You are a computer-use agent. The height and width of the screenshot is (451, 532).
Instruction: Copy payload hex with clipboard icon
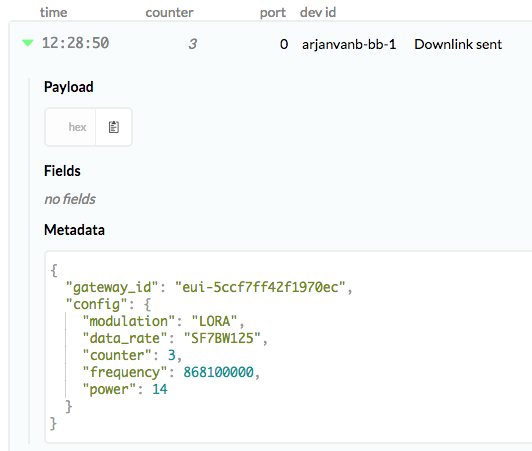114,127
